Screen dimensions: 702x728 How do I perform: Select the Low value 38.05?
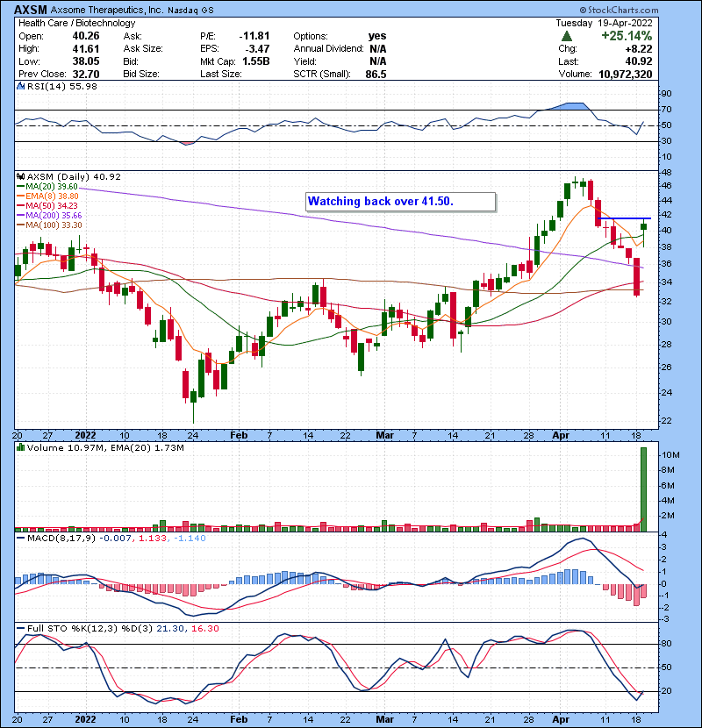(85, 61)
